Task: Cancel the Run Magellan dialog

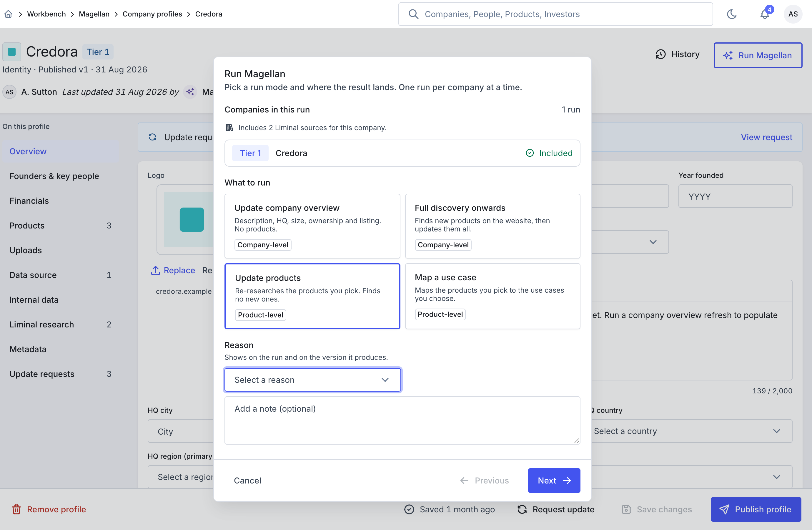Action: click(x=247, y=480)
